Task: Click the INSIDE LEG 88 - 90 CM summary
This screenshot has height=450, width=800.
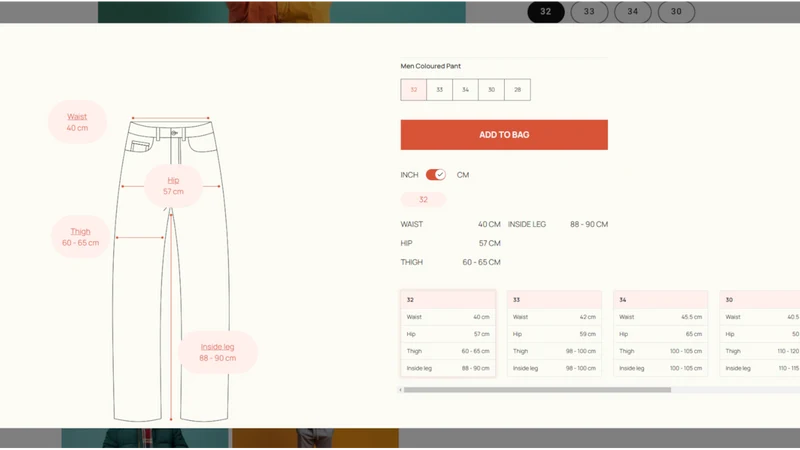Action: 558,224
